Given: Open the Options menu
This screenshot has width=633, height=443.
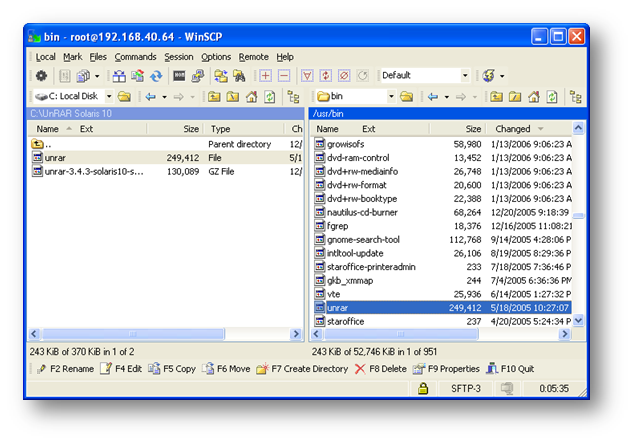Looking at the screenshot, I should [216, 57].
